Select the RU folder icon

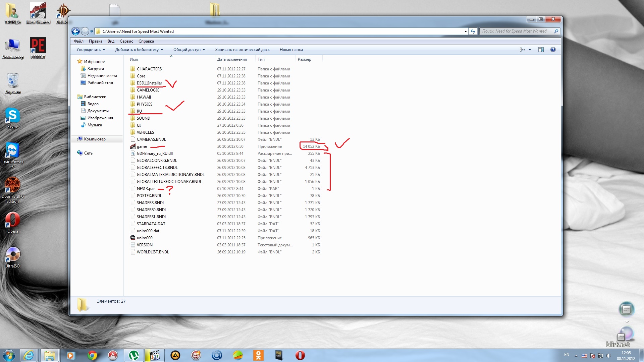[x=133, y=111]
